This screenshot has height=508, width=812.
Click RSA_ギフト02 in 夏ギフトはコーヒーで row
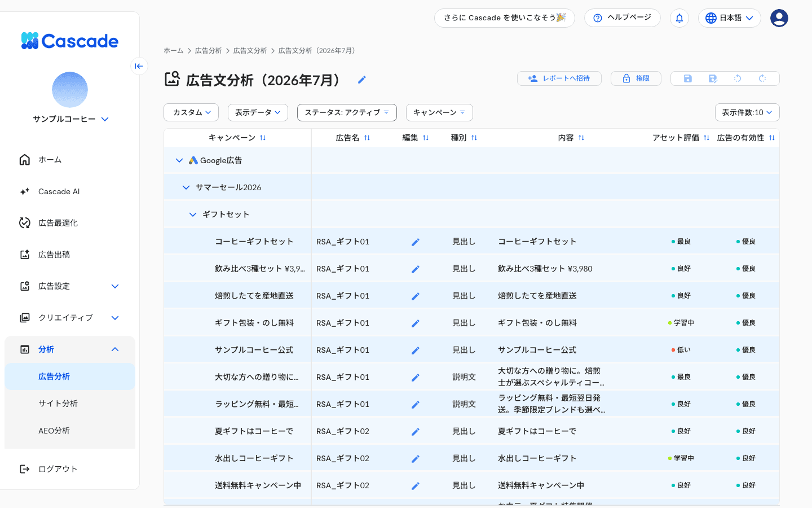coord(343,431)
